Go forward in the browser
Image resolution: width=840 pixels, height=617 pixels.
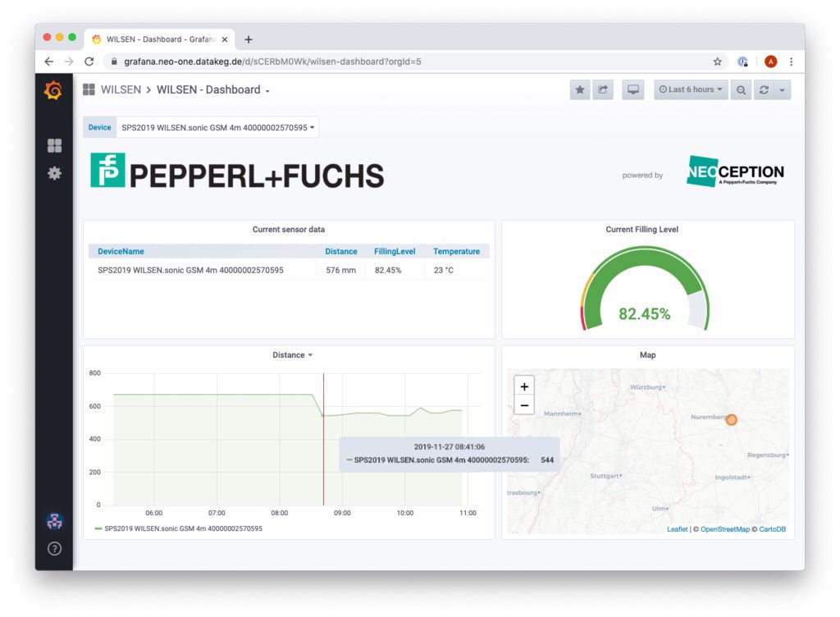pyautogui.click(x=69, y=62)
